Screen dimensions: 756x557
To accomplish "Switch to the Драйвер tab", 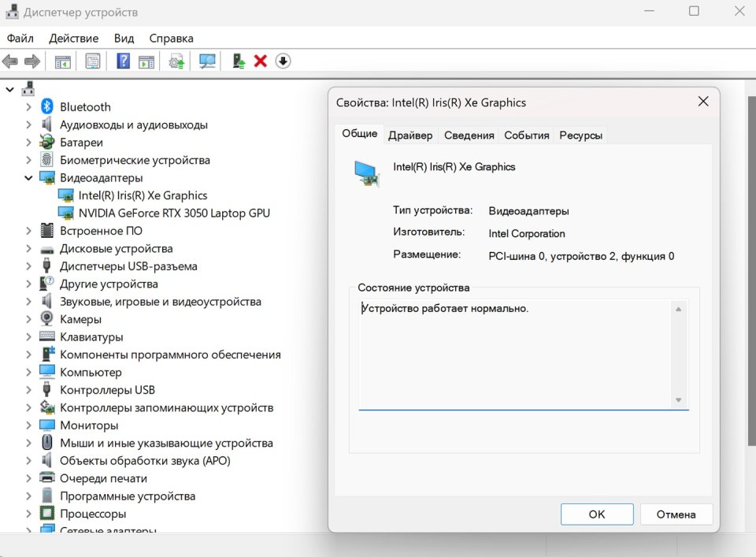I will tap(409, 135).
